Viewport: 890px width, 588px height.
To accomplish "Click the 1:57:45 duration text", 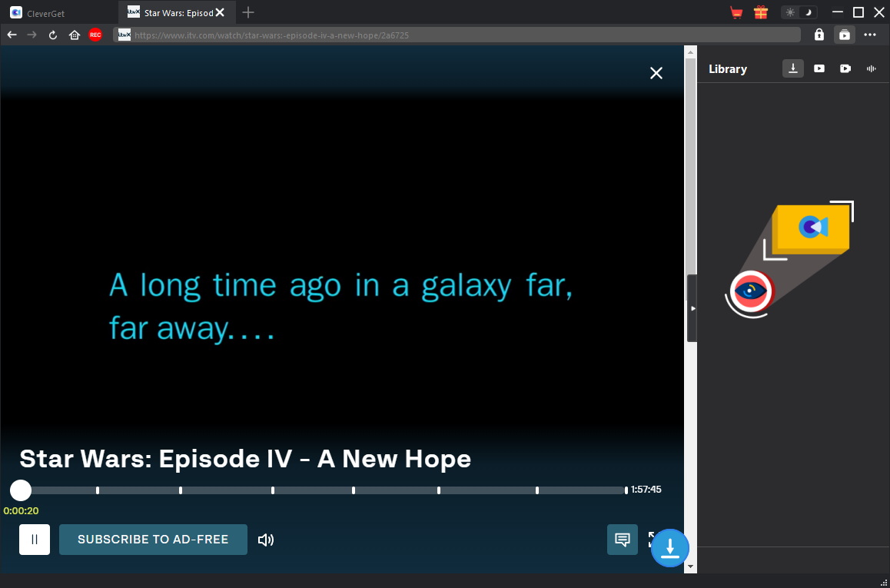I will [x=646, y=490].
